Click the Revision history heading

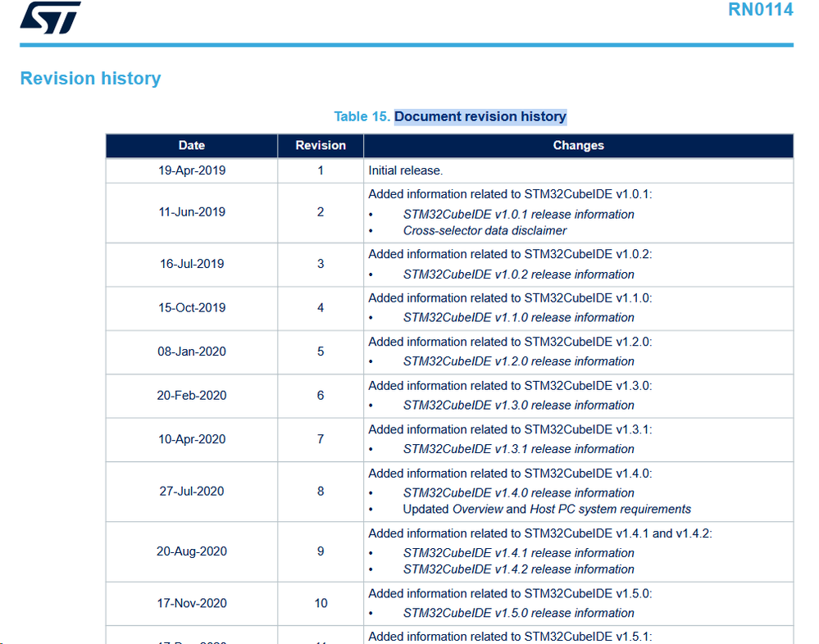[90, 79]
